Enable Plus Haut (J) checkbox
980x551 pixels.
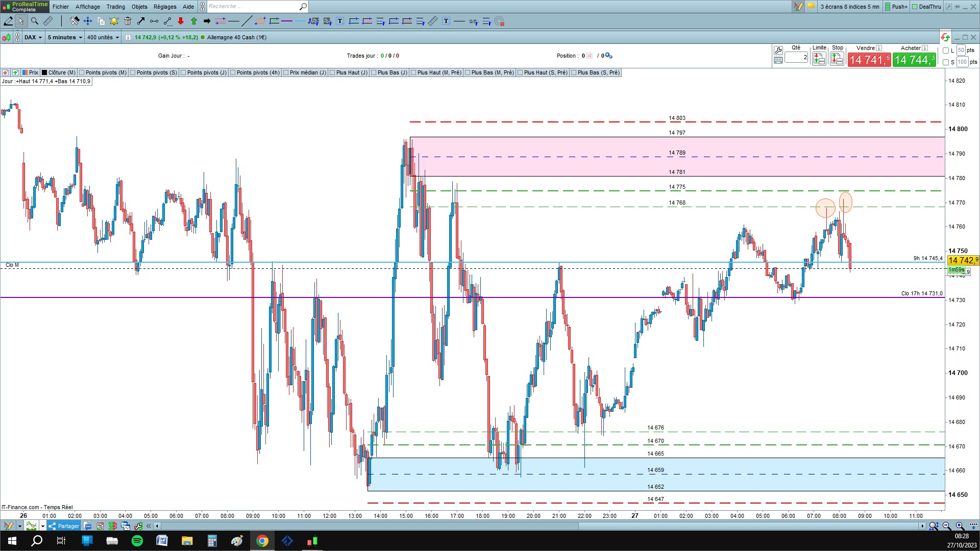click(x=333, y=72)
